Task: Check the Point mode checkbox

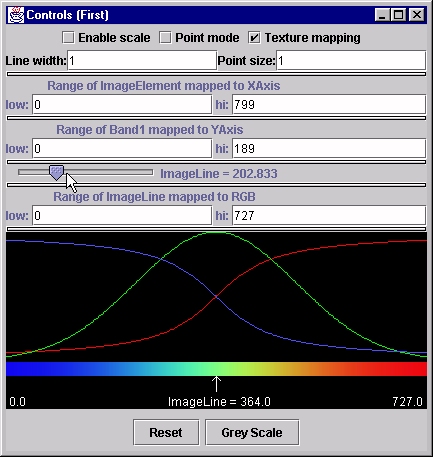Action: (x=165, y=38)
